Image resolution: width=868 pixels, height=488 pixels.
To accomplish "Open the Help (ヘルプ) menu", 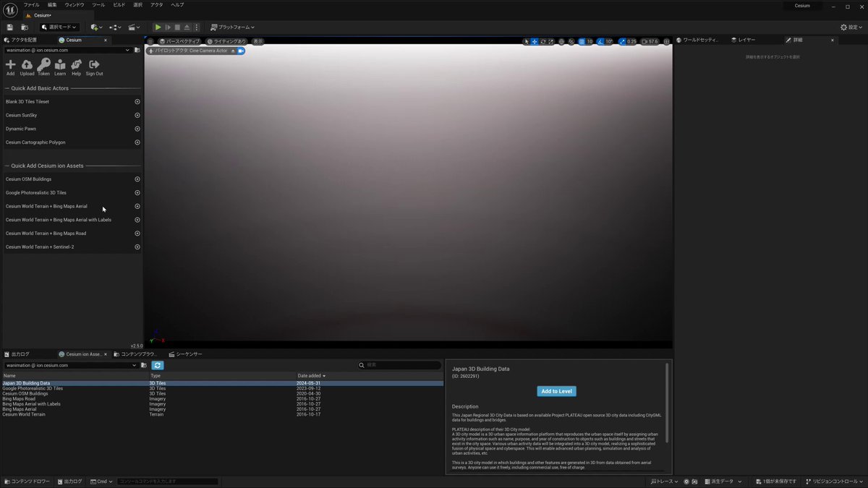I will point(177,5).
